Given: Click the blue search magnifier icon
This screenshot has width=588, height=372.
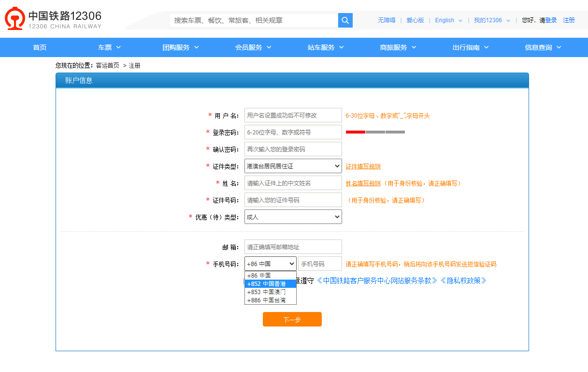Looking at the screenshot, I should click(345, 20).
